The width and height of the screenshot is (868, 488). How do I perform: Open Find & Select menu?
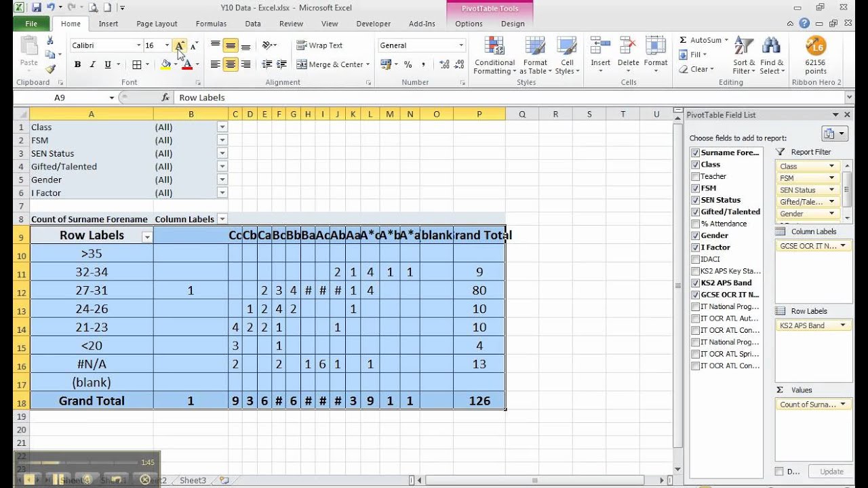point(772,56)
